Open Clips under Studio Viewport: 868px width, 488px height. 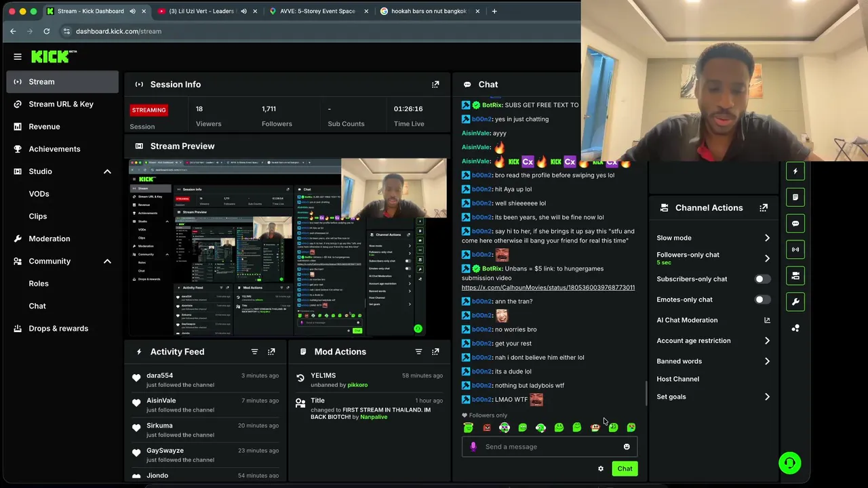tap(38, 216)
